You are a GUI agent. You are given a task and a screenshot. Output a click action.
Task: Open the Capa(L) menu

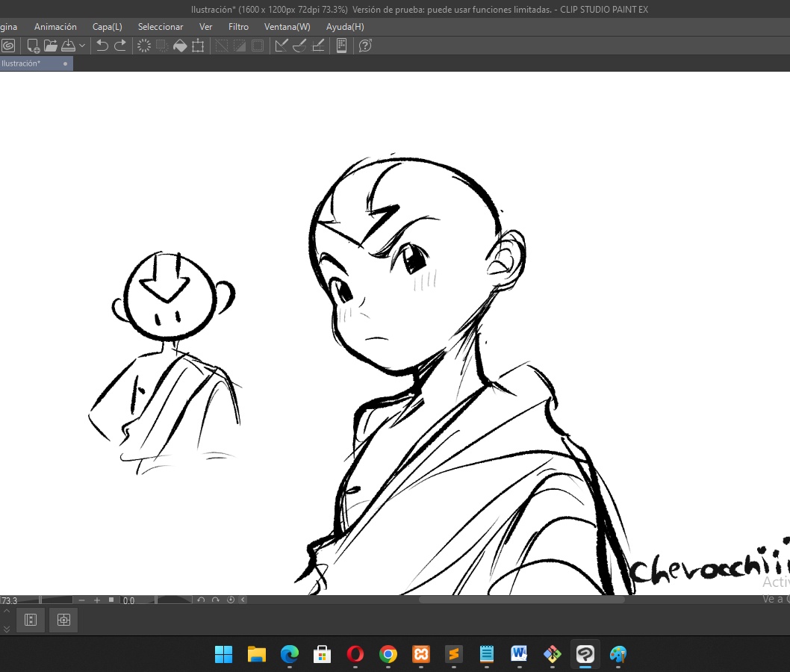(x=108, y=27)
